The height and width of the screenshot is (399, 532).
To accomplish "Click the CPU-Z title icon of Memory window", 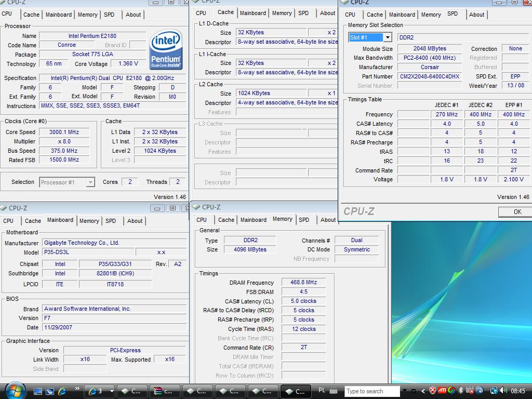I will [x=196, y=207].
